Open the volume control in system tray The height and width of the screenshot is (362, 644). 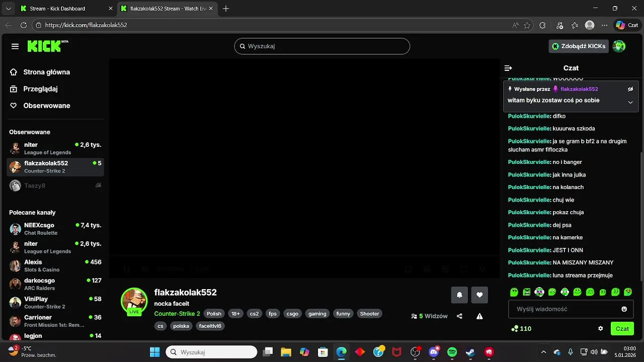click(594, 352)
